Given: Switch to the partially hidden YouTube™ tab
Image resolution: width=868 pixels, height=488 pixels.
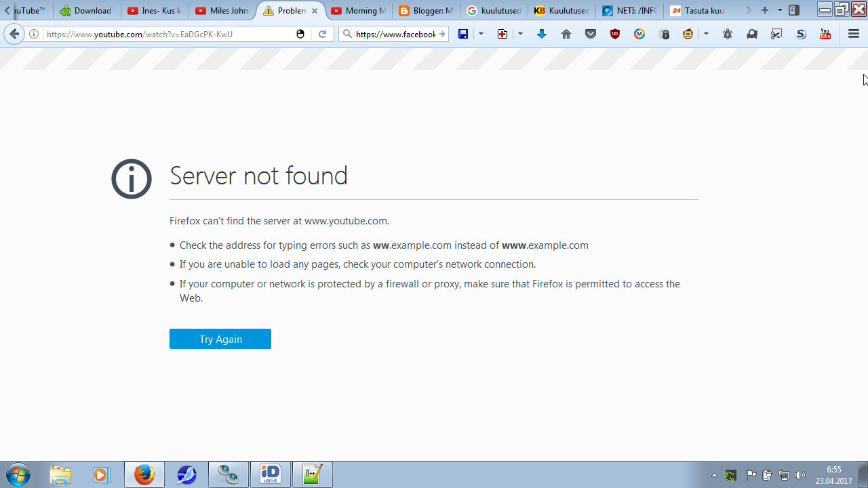Looking at the screenshot, I should pyautogui.click(x=32, y=11).
